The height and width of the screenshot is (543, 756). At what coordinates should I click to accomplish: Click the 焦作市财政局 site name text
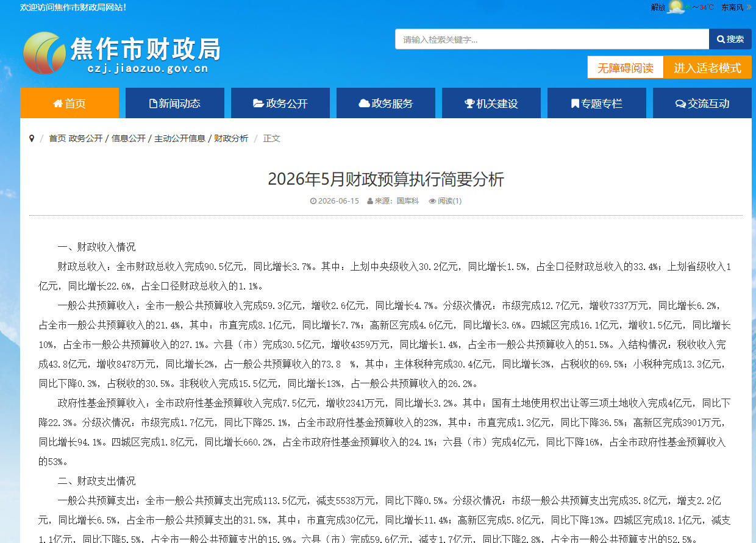(145, 48)
